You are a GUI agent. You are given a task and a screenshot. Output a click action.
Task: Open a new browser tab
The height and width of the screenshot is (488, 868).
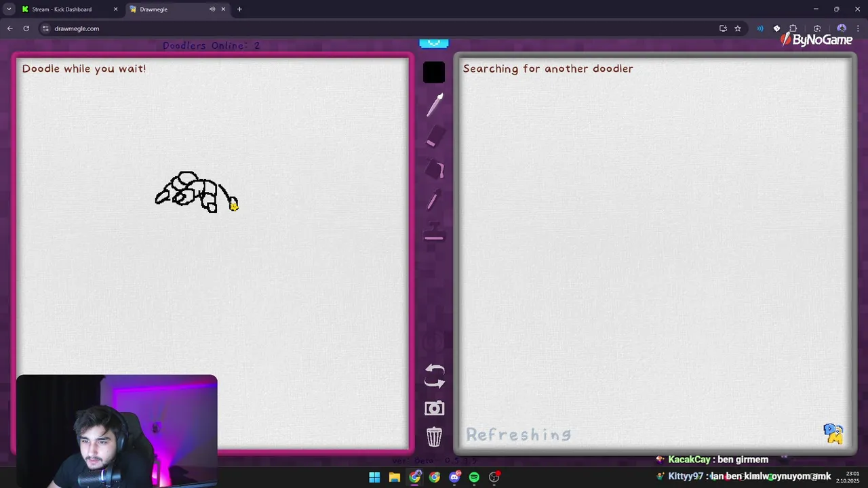(x=239, y=9)
